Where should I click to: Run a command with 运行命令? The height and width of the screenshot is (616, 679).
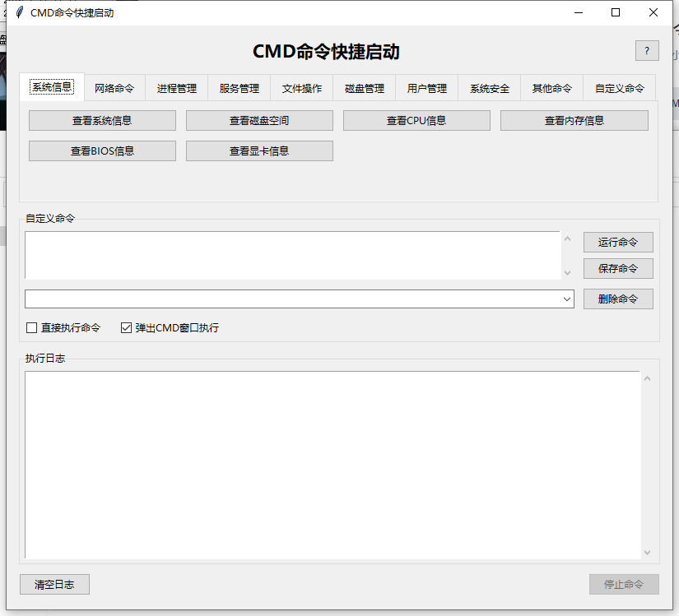(618, 242)
